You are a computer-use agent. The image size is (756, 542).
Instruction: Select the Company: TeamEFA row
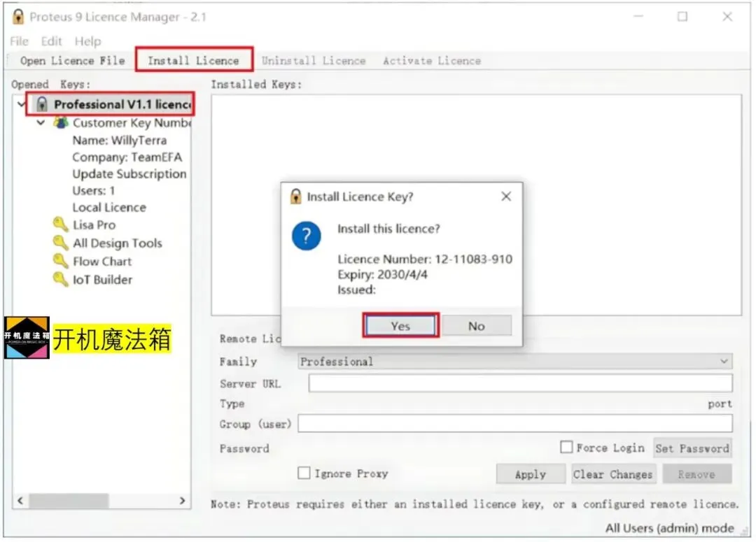click(127, 157)
